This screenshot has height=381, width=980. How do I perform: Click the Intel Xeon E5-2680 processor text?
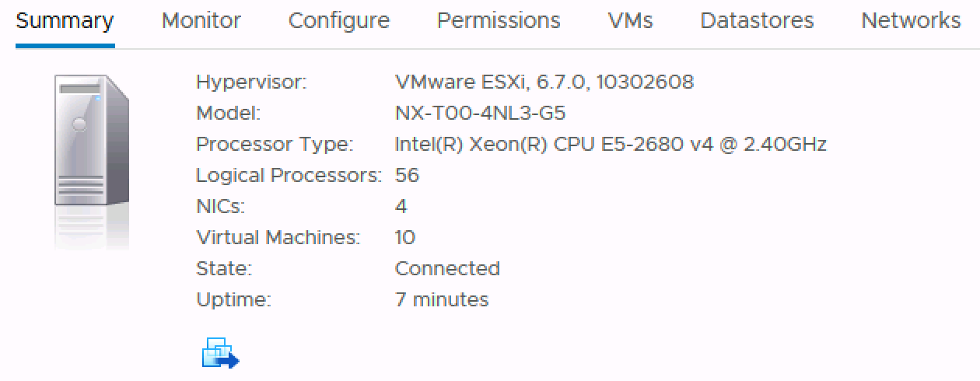(x=611, y=144)
